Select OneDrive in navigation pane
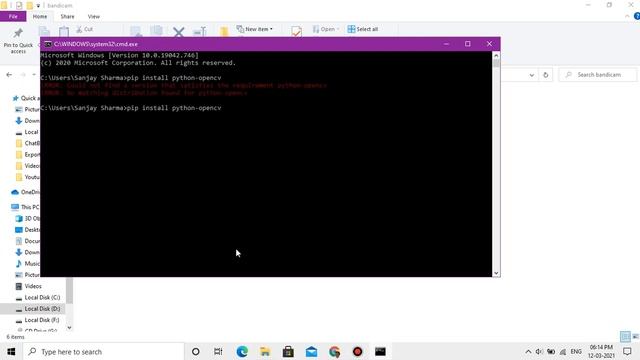This screenshot has height=360, width=640. coord(25,192)
